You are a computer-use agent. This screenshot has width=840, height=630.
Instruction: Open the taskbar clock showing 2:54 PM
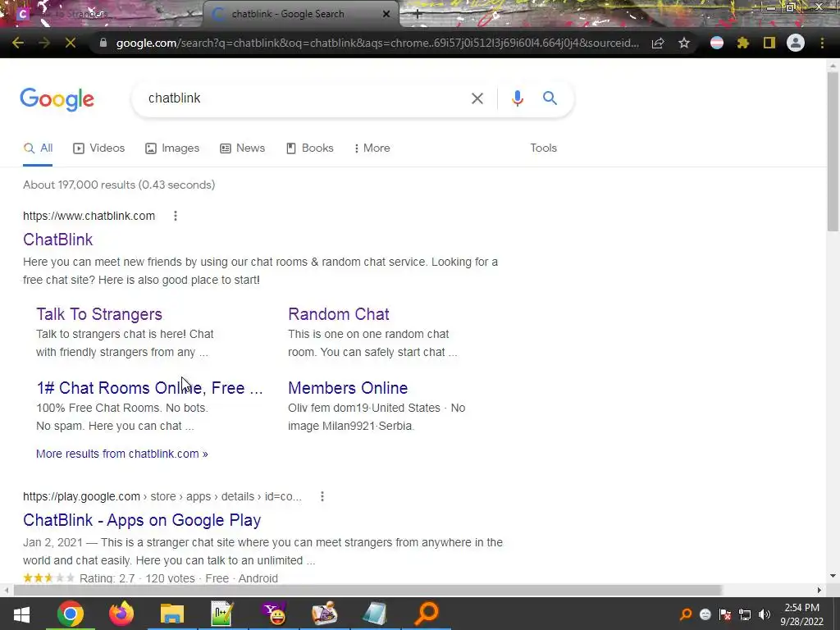tap(801, 614)
